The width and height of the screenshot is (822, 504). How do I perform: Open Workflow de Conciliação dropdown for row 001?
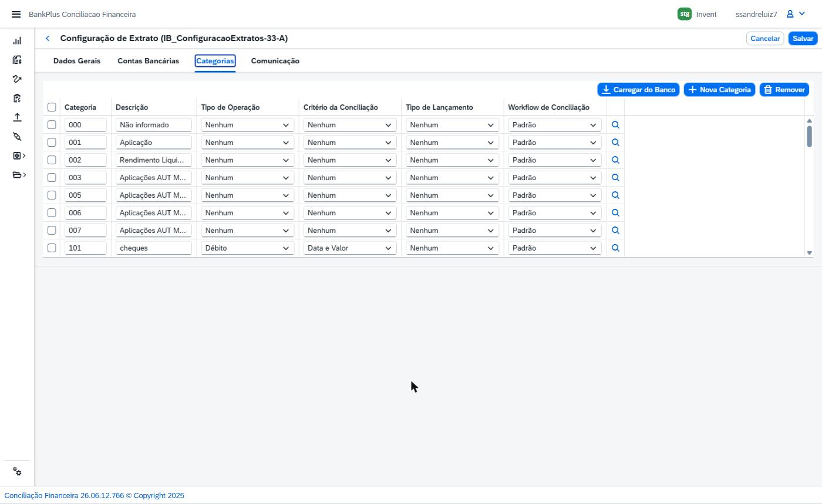(x=555, y=143)
